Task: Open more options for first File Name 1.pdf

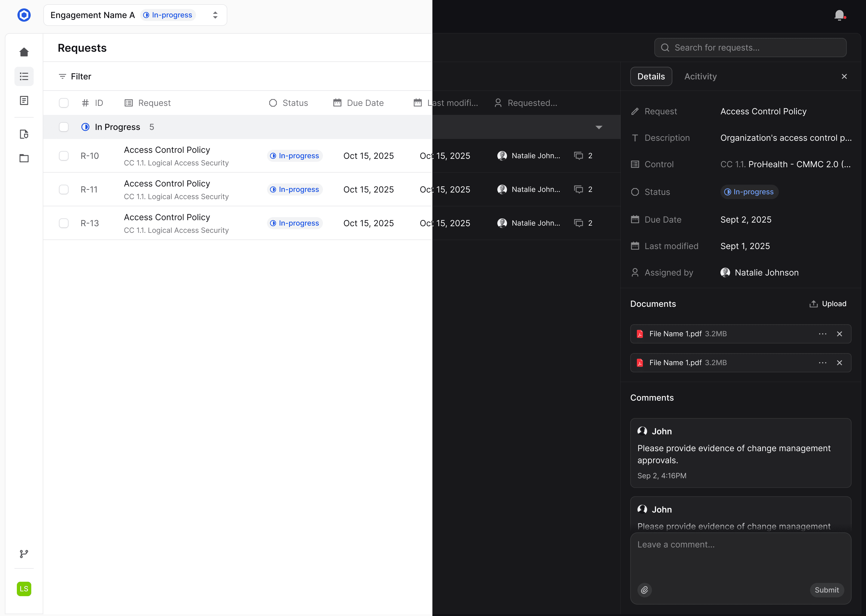Action: (x=822, y=334)
